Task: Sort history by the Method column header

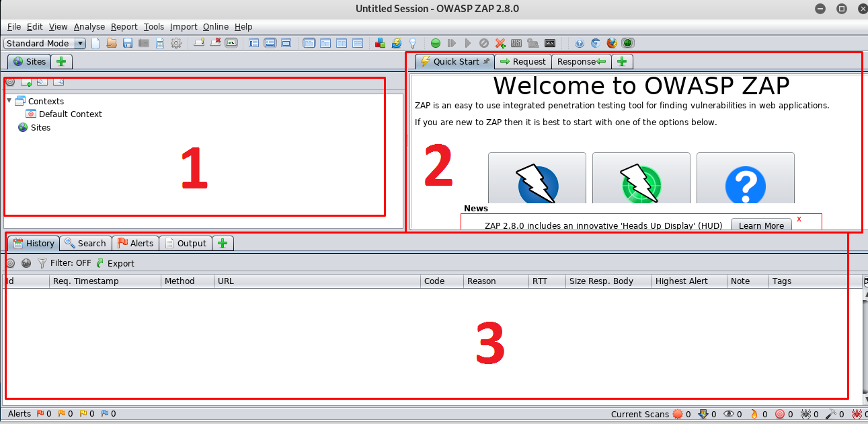Action: coord(188,281)
